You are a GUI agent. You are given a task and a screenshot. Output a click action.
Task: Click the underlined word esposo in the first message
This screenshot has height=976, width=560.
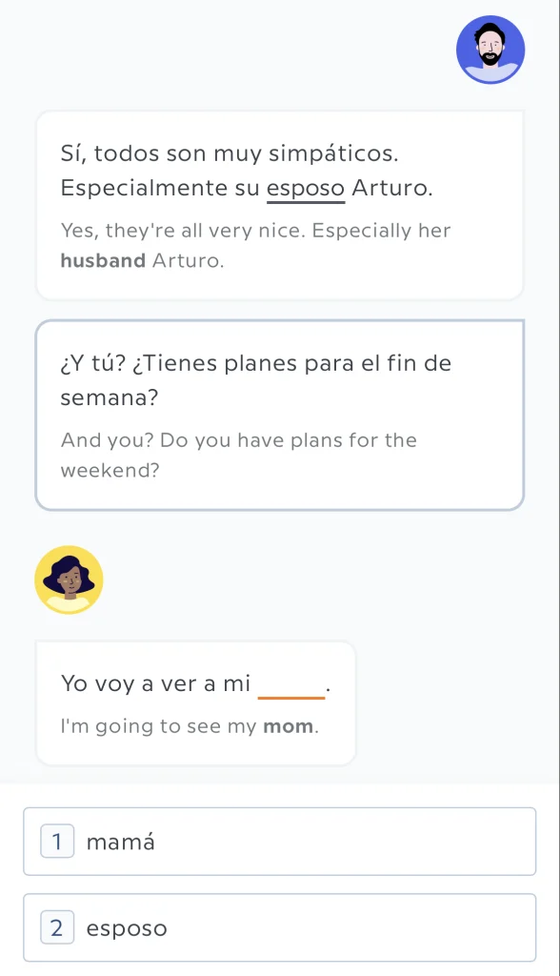(305, 188)
